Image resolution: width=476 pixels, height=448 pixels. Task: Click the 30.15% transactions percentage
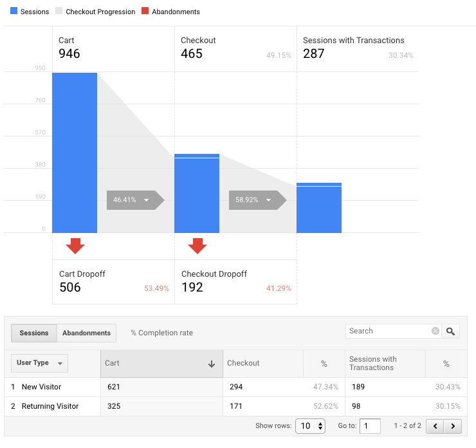tap(448, 406)
